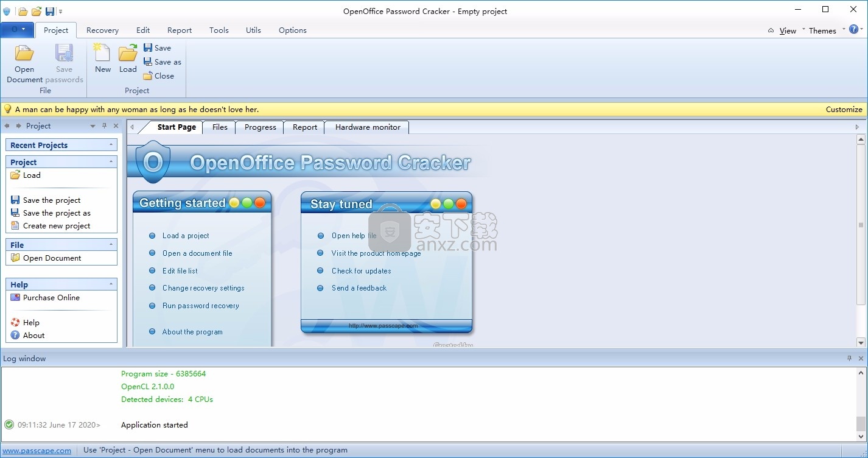Click yellow button on Stay tuned box
868x458 pixels.
pos(436,204)
